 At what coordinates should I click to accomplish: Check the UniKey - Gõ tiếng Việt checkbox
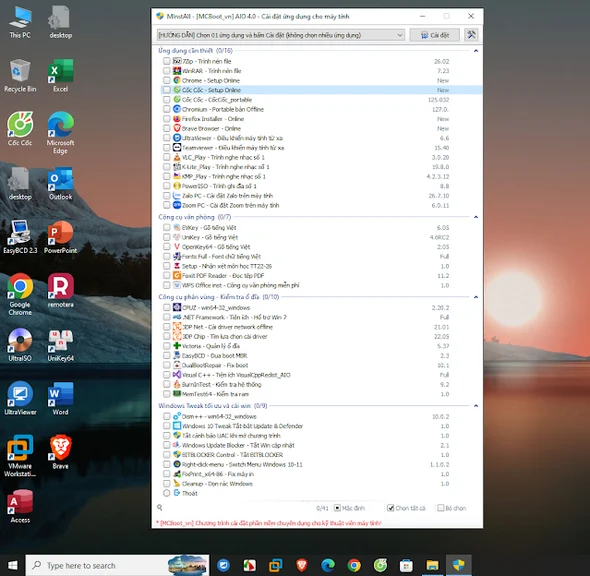coord(167,237)
